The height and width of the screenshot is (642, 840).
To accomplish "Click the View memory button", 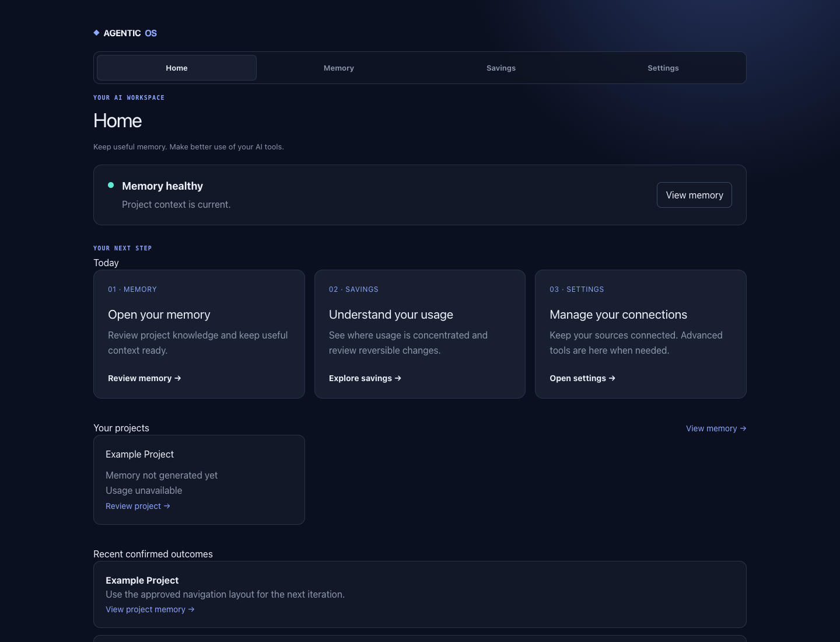I will pos(694,195).
